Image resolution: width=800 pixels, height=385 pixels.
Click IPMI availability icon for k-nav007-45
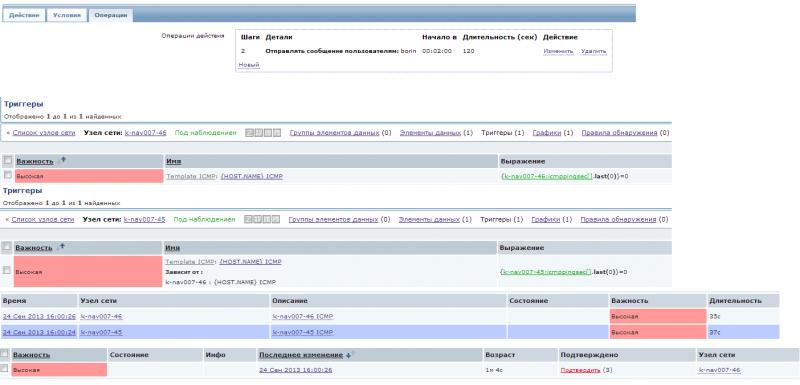point(276,219)
